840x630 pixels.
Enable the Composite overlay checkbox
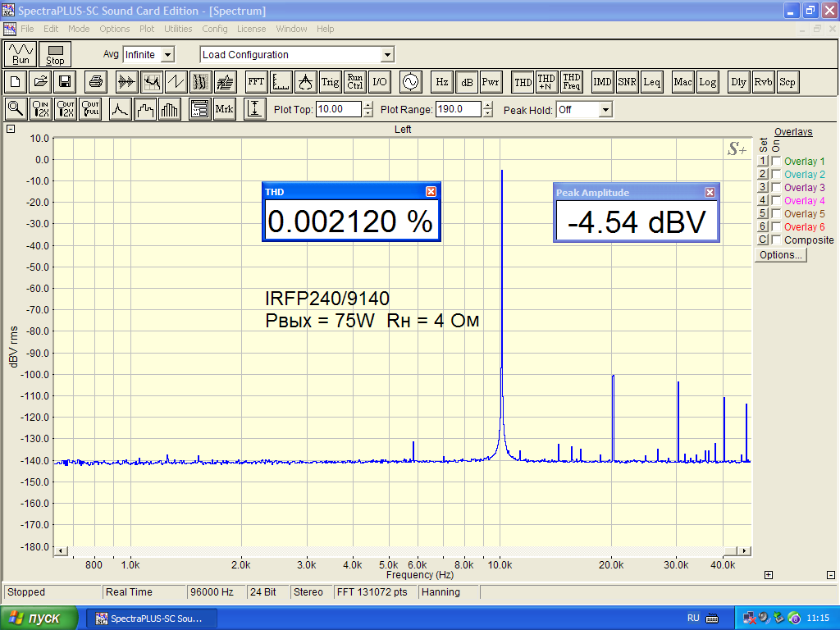(776, 240)
